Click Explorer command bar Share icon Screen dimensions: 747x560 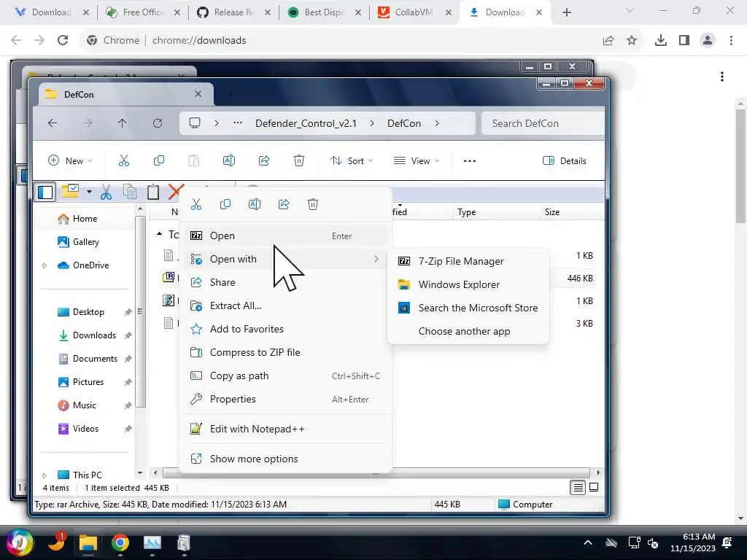[264, 161]
